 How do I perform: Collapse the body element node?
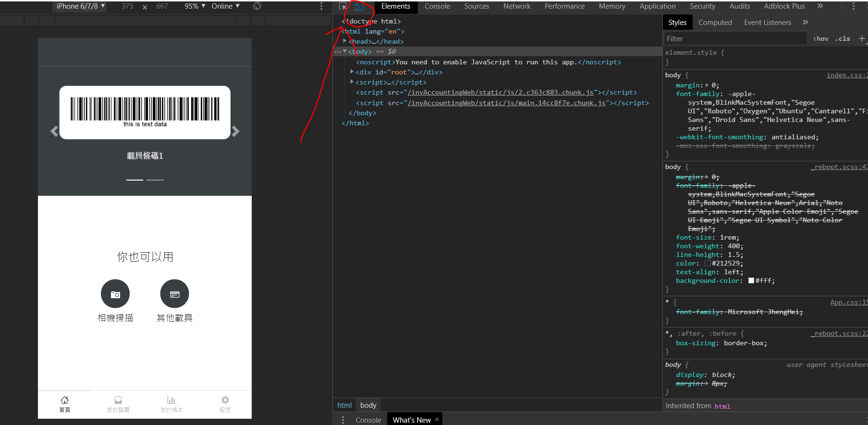tap(345, 51)
